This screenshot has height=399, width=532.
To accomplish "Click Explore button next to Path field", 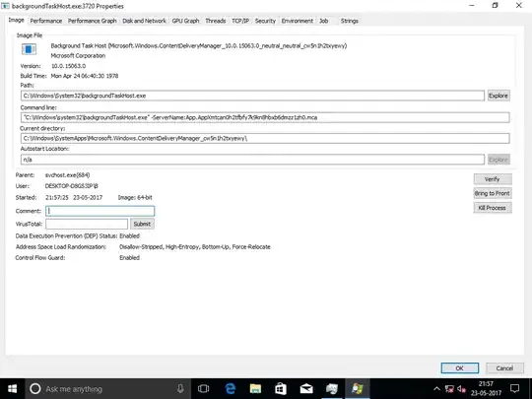I will 499,96.
